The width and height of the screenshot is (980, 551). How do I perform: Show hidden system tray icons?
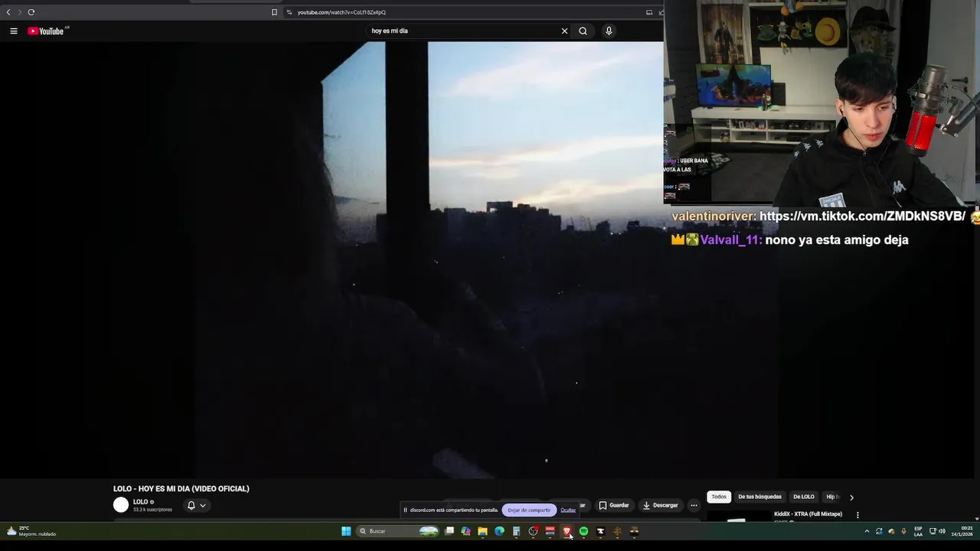coord(867,531)
